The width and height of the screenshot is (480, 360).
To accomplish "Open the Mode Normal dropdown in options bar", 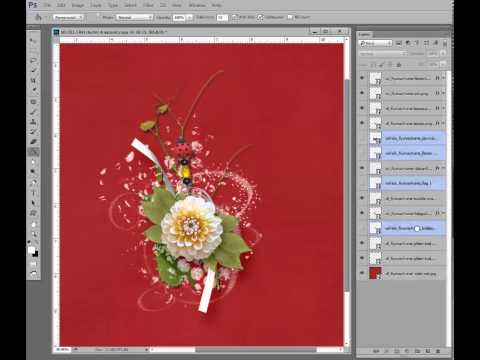I will click(x=134, y=17).
